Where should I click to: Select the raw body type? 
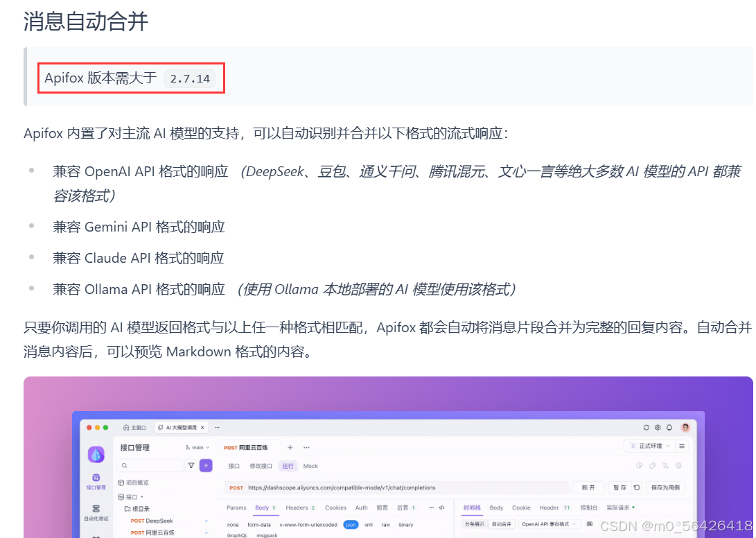pyautogui.click(x=386, y=525)
